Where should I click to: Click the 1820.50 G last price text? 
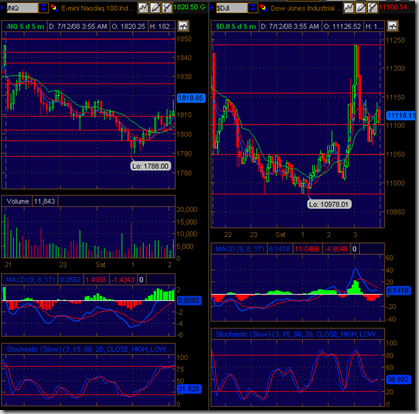pos(189,7)
